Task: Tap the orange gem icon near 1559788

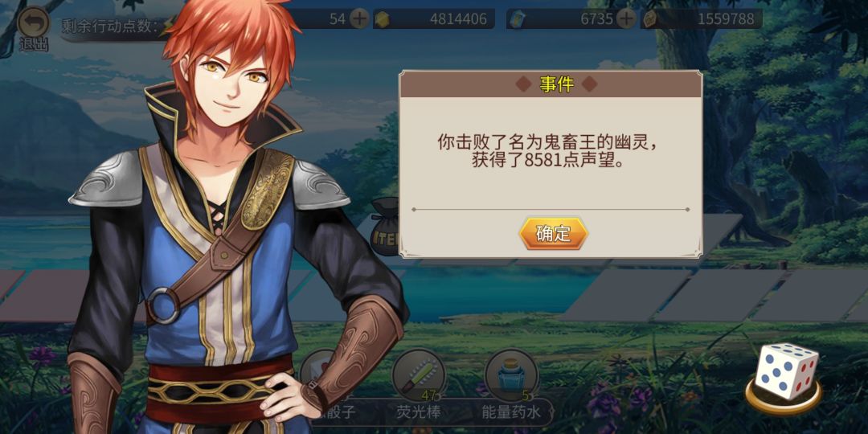Action: click(649, 19)
